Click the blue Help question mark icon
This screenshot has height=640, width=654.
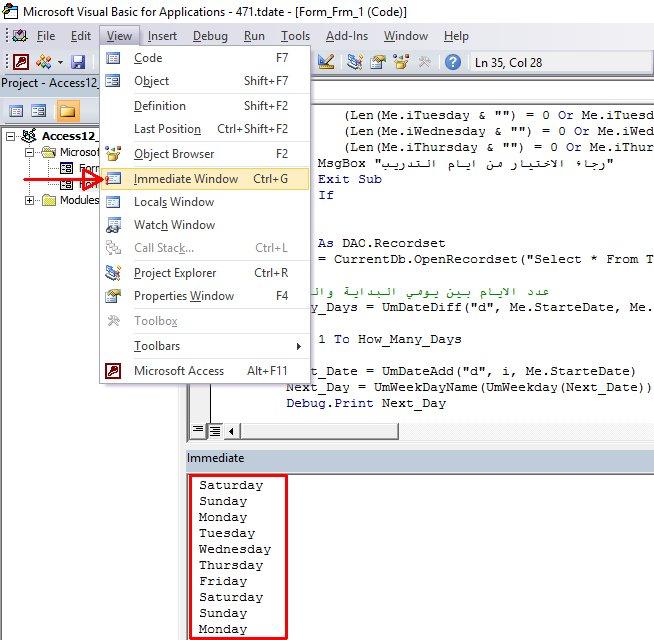pos(453,62)
